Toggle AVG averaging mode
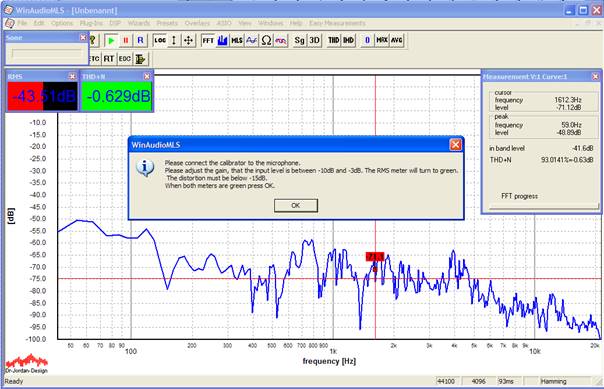The height and width of the screenshot is (389, 604). 396,40
